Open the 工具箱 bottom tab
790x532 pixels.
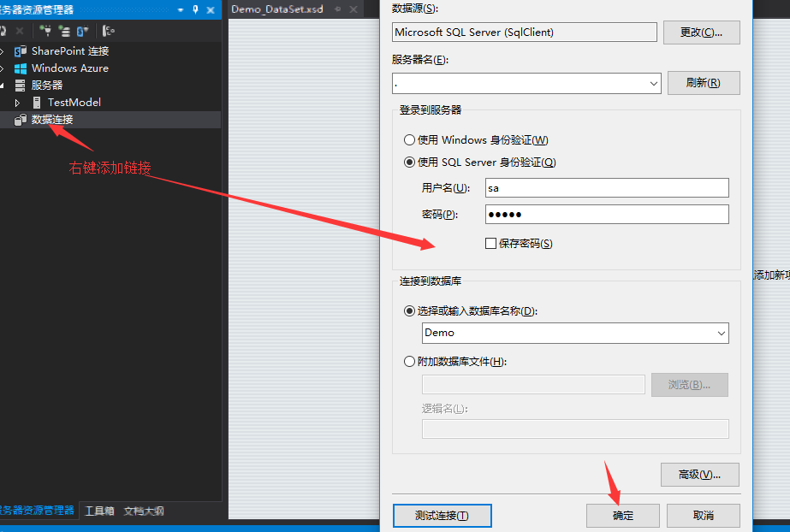point(99,511)
